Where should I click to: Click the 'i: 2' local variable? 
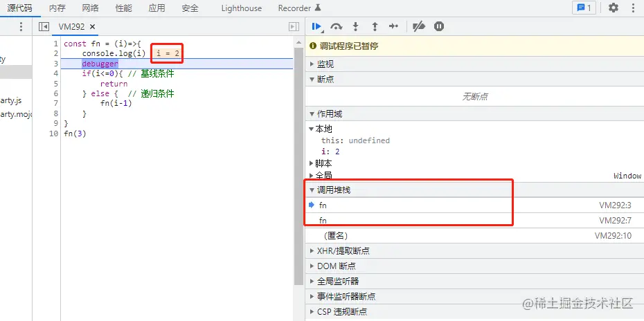click(x=330, y=152)
